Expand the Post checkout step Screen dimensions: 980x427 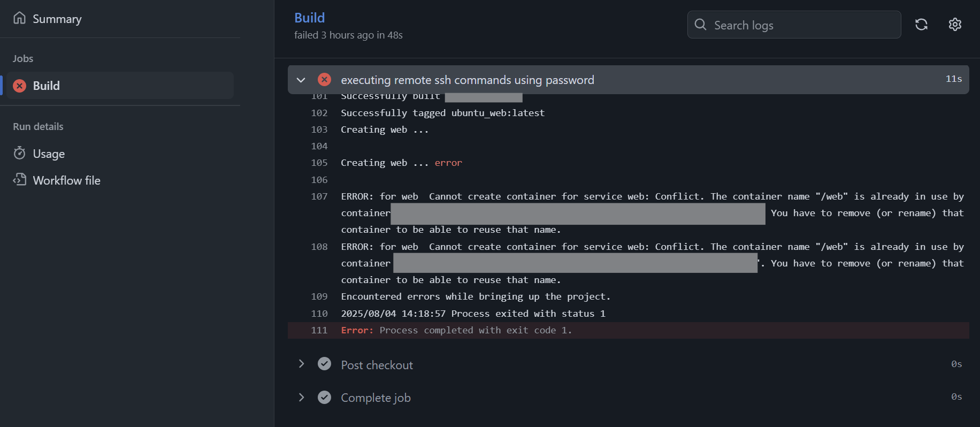click(x=301, y=364)
